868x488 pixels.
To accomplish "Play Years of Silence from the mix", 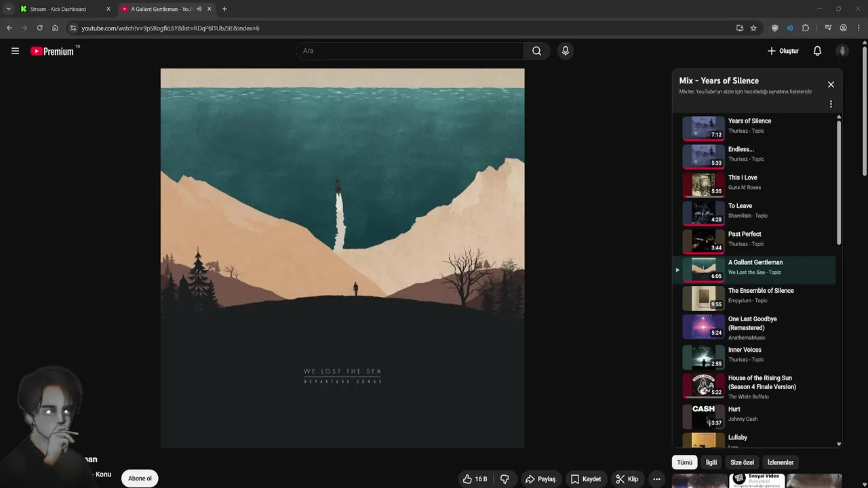I will click(x=754, y=128).
